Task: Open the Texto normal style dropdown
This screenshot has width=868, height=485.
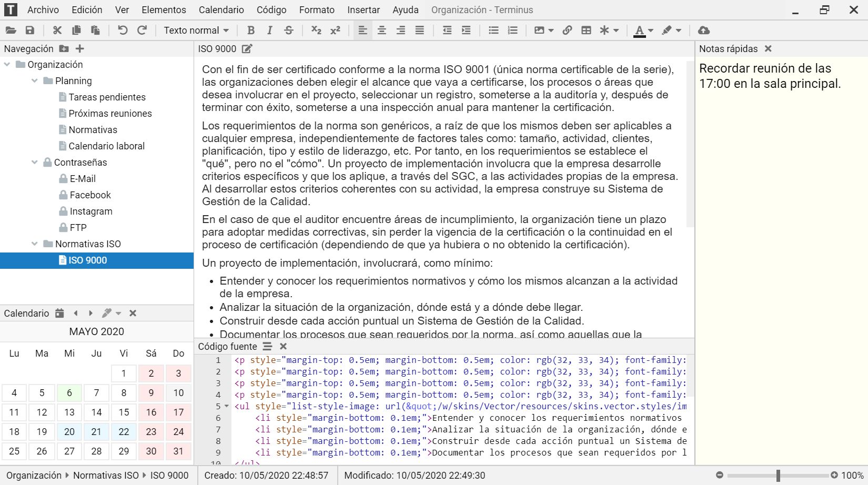Action: [x=196, y=31]
